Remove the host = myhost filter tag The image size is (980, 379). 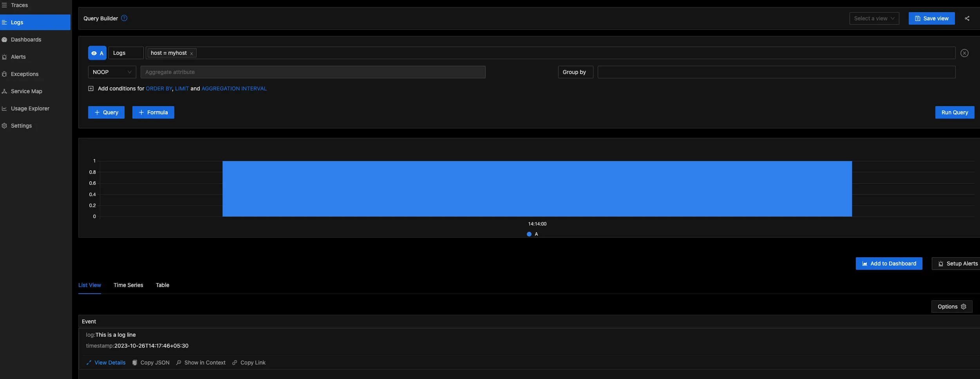tap(192, 54)
